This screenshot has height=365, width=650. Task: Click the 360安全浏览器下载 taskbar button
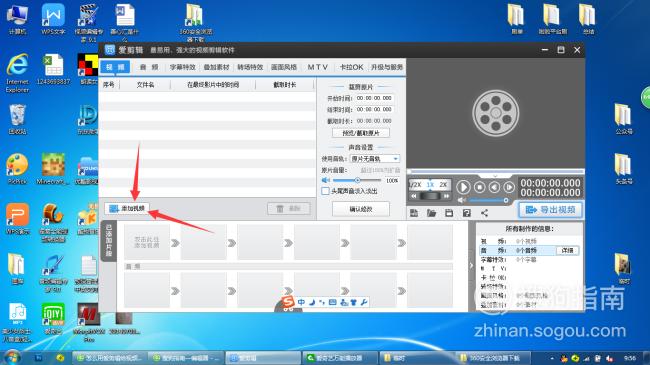493,358
